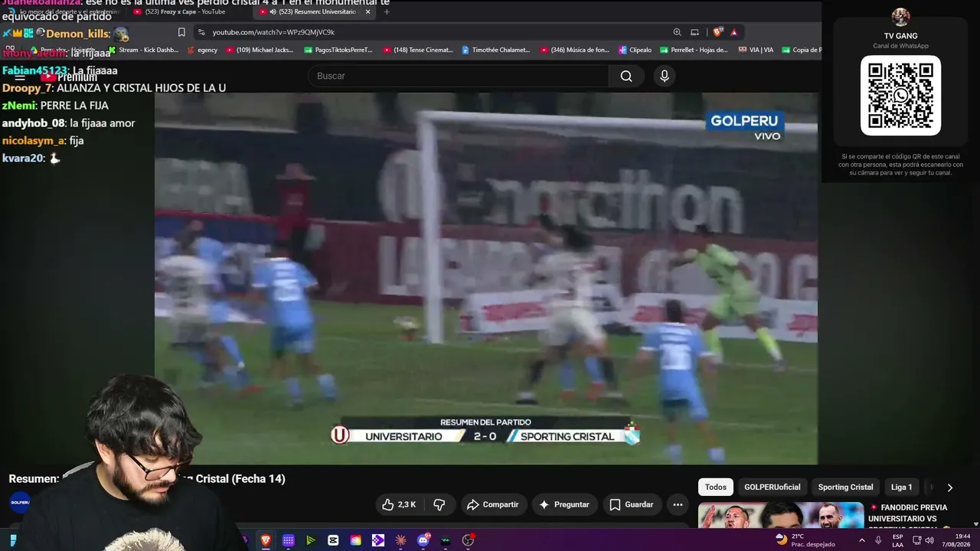Viewport: 980px width, 551px height.
Task: Click the match highlights video player
Action: pyautogui.click(x=486, y=279)
